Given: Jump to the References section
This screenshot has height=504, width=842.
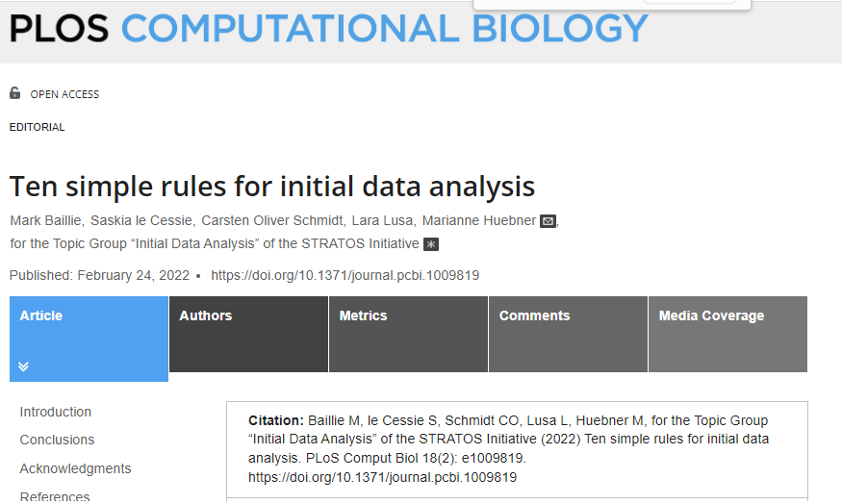Looking at the screenshot, I should pyautogui.click(x=55, y=496).
